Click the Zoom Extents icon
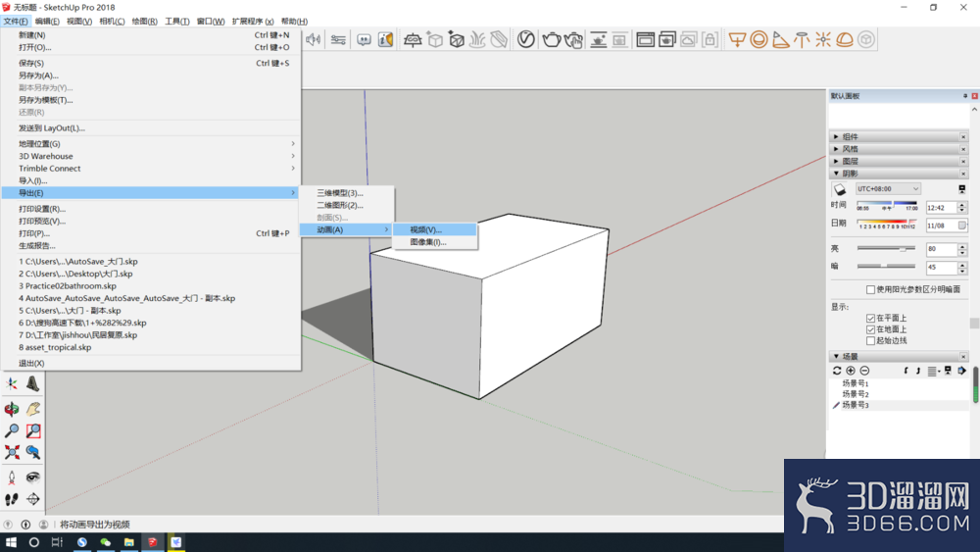Viewport: 980px width, 552px height. (11, 452)
